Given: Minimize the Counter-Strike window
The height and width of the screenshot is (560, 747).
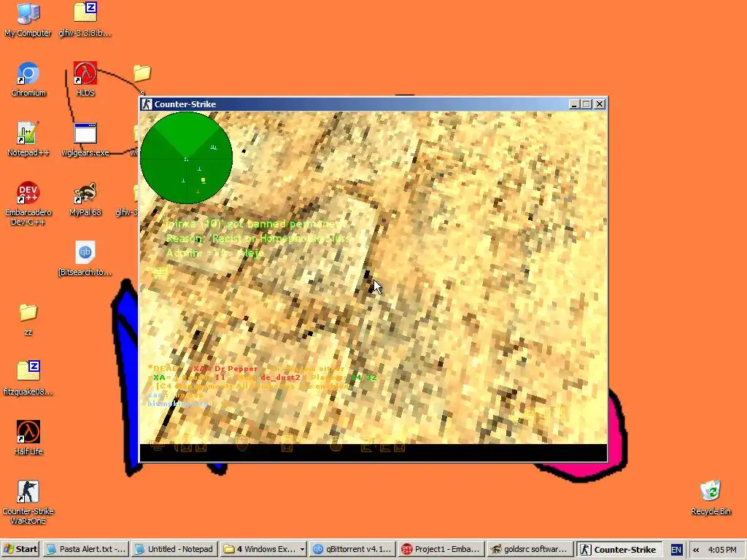Looking at the screenshot, I should click(x=574, y=104).
